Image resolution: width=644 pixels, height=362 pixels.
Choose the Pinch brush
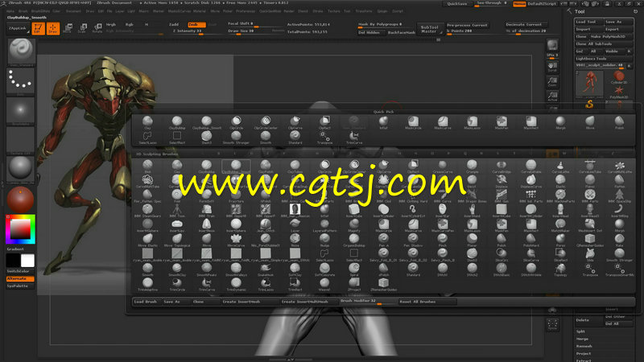(442, 240)
